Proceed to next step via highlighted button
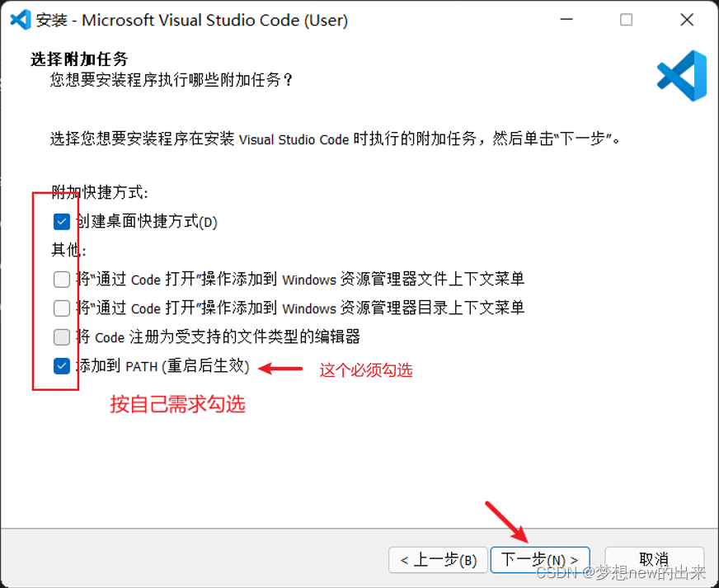Screen dimensions: 719x588 coord(539,560)
